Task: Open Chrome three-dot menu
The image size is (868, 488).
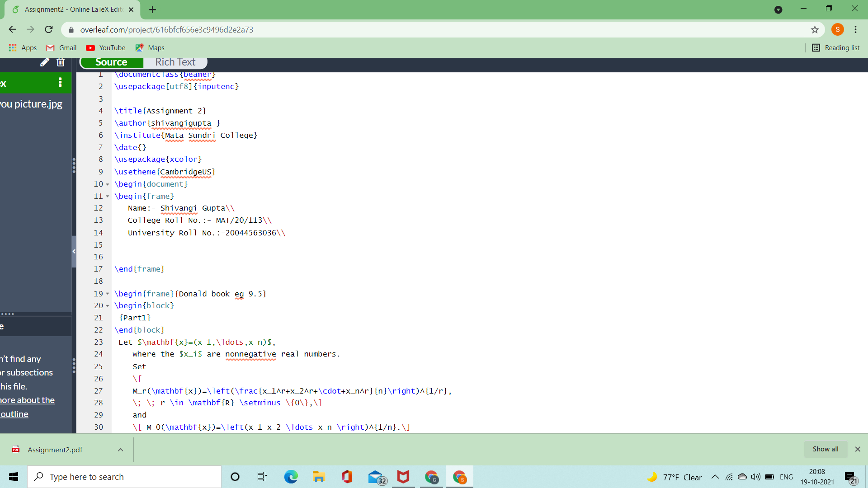Action: point(855,29)
